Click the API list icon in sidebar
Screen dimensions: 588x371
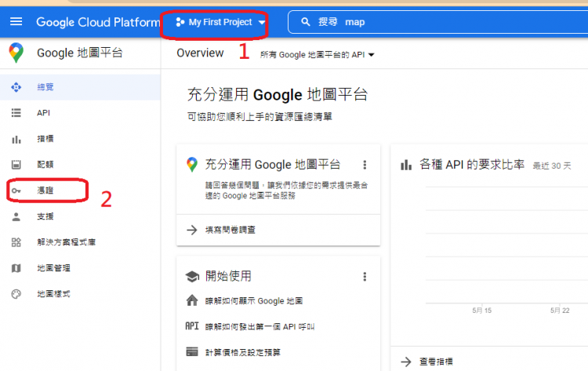16,113
